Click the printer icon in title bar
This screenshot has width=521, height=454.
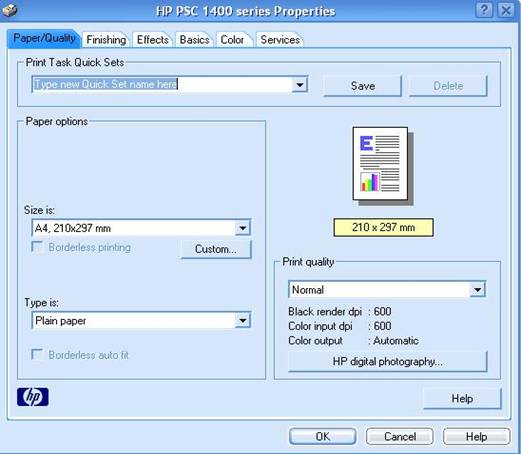pyautogui.click(x=9, y=10)
